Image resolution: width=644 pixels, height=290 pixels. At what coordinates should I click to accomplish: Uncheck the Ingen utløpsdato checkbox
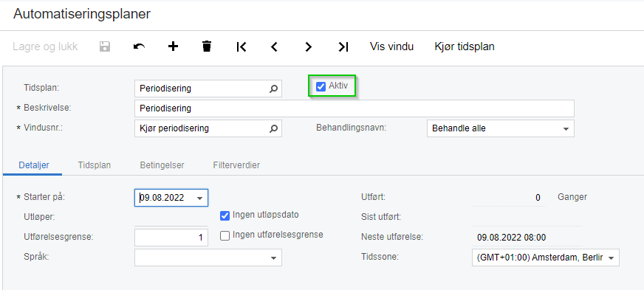[x=225, y=215]
